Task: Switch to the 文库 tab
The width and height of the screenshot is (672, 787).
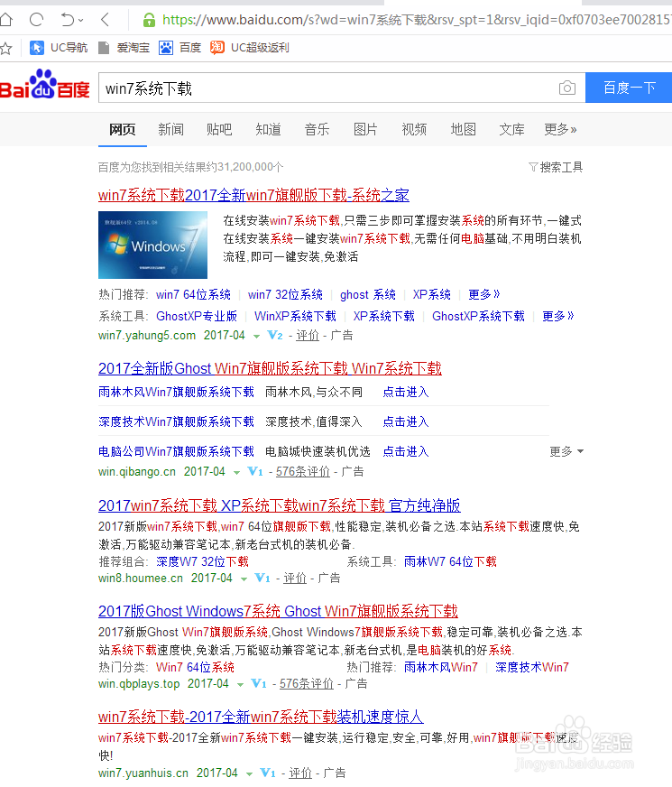Action: coord(511,129)
